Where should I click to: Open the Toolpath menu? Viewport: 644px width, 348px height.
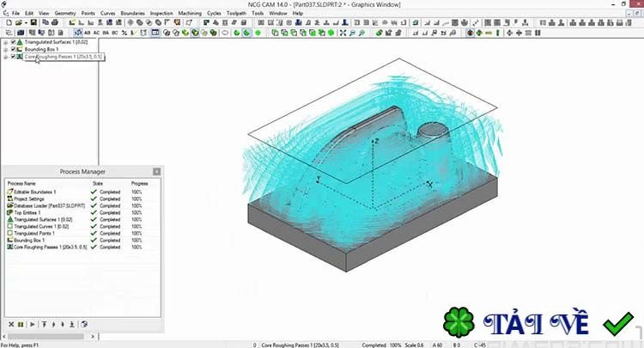236,13
